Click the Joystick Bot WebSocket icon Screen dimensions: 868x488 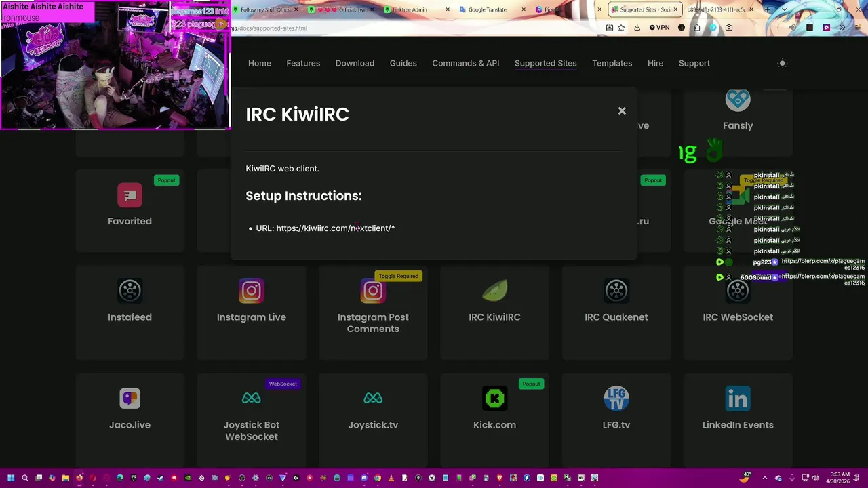click(x=252, y=398)
